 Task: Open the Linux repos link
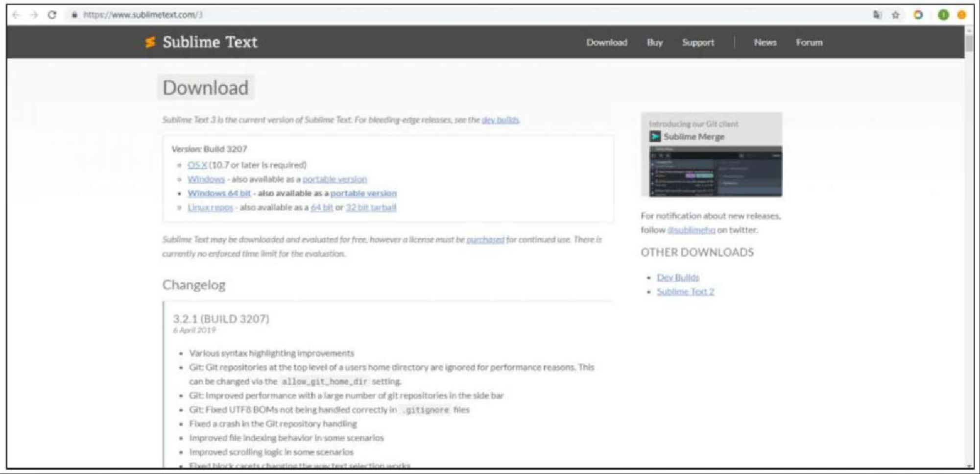[210, 207]
